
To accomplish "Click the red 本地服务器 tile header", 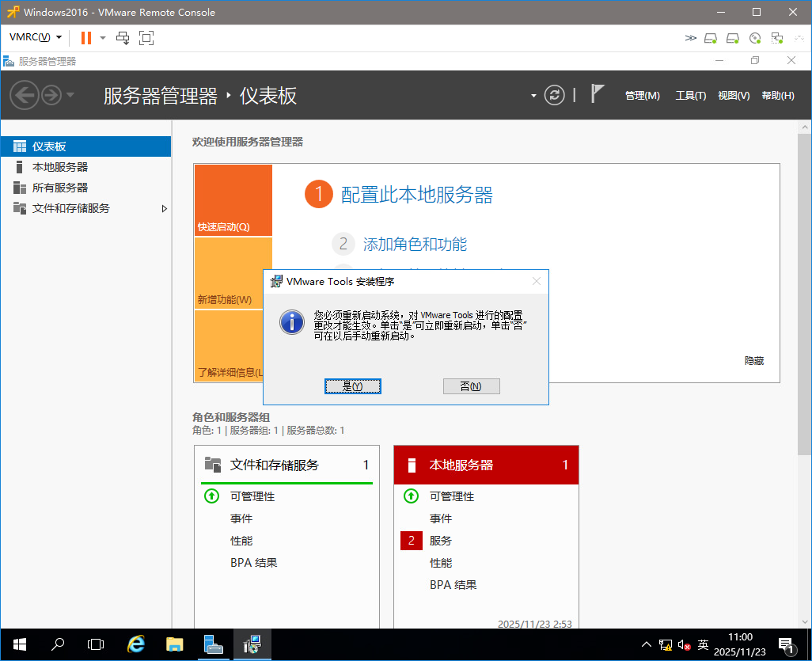I will (486, 465).
